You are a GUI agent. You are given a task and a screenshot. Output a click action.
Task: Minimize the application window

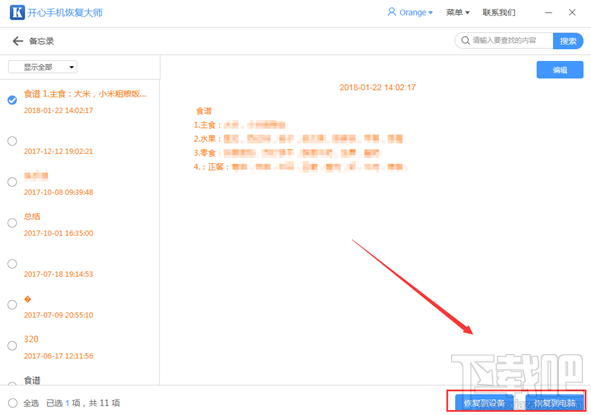(x=548, y=12)
